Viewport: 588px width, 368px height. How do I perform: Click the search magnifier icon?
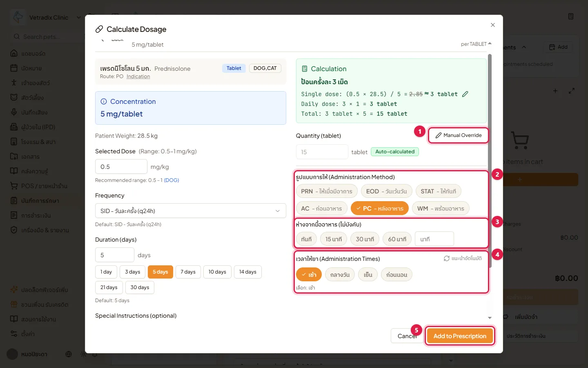click(17, 37)
